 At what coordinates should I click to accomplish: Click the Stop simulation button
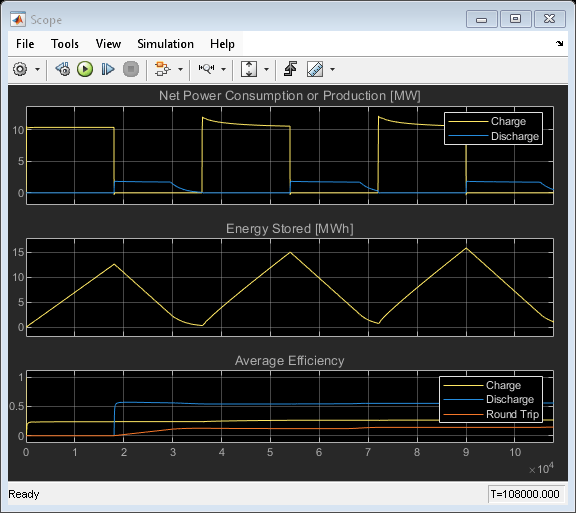pyautogui.click(x=131, y=69)
